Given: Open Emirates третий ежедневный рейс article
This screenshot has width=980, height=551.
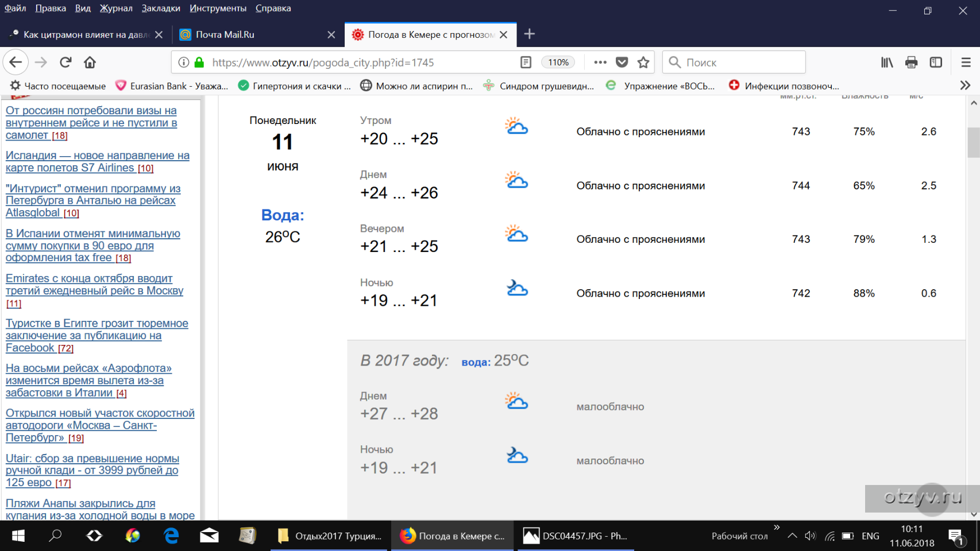Looking at the screenshot, I should click(94, 290).
